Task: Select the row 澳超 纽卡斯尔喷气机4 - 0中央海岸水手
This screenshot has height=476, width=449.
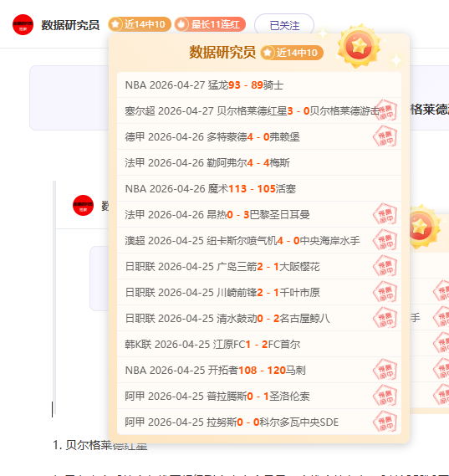Action: pyautogui.click(x=259, y=241)
